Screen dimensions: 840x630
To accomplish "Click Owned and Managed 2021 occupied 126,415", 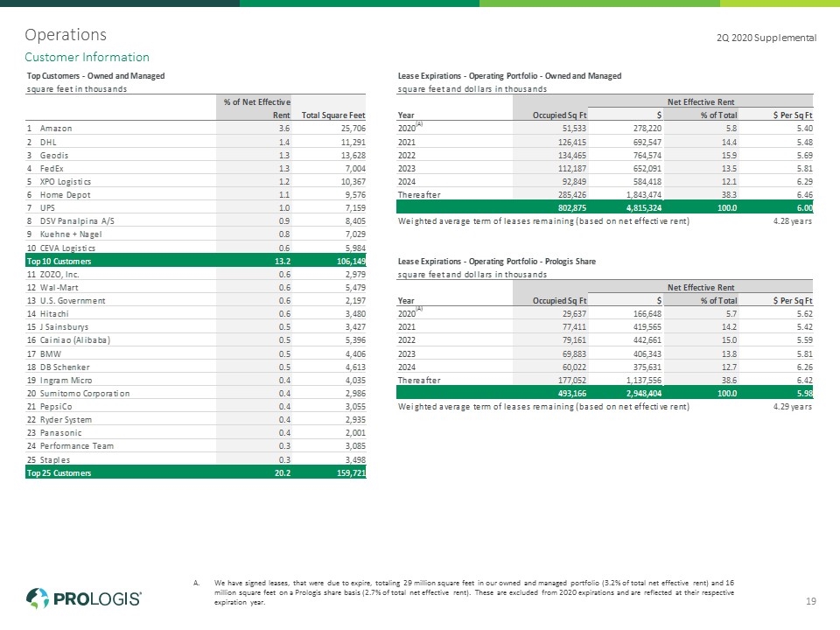I will point(572,143).
